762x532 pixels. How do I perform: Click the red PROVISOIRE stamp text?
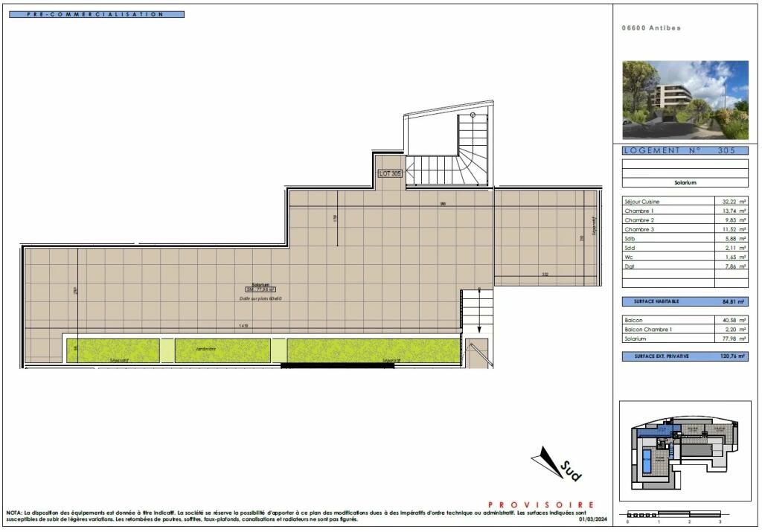click(x=541, y=505)
